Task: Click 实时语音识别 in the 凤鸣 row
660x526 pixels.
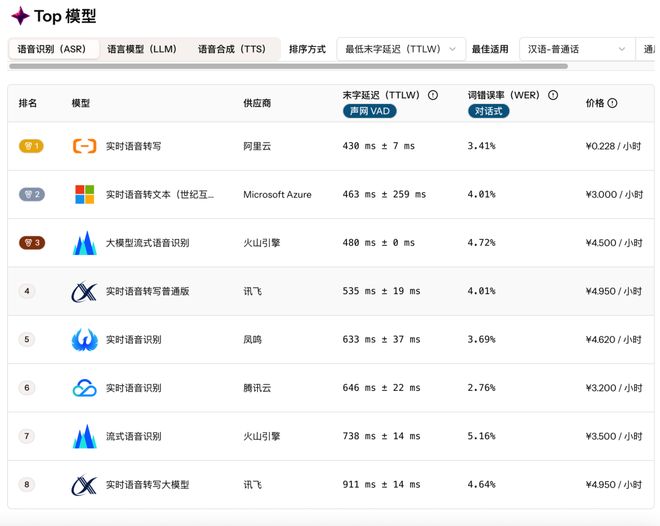Action: 133,340
